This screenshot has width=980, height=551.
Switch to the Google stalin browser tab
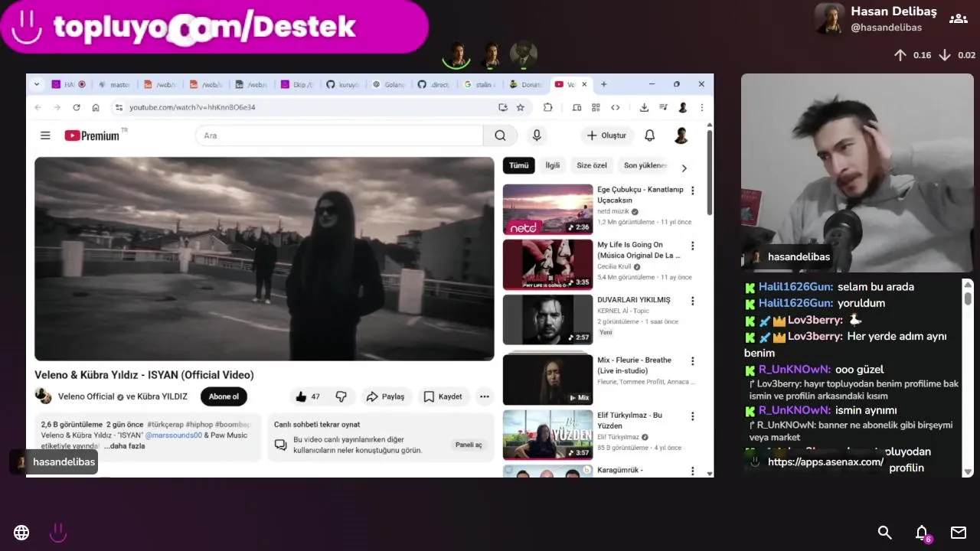479,84
